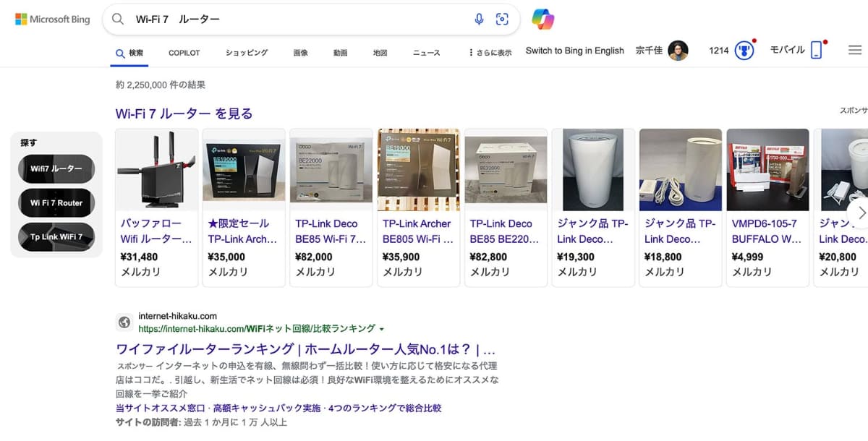
Task: Launch Copilot from the colorful Copilot icon
Action: (543, 20)
